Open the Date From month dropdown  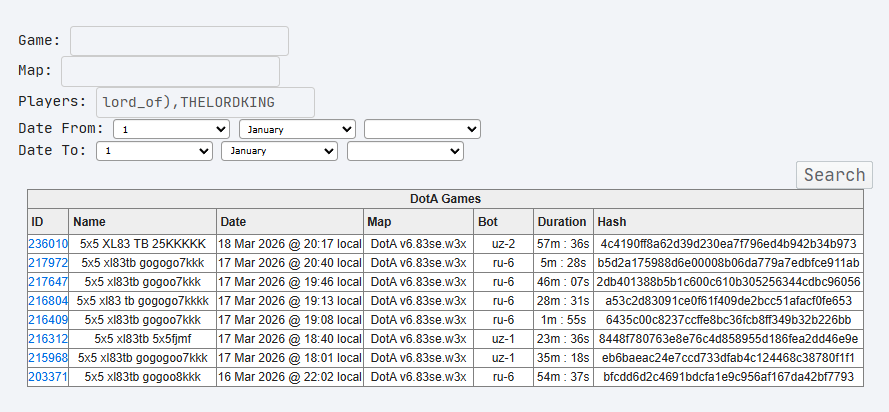click(x=297, y=129)
